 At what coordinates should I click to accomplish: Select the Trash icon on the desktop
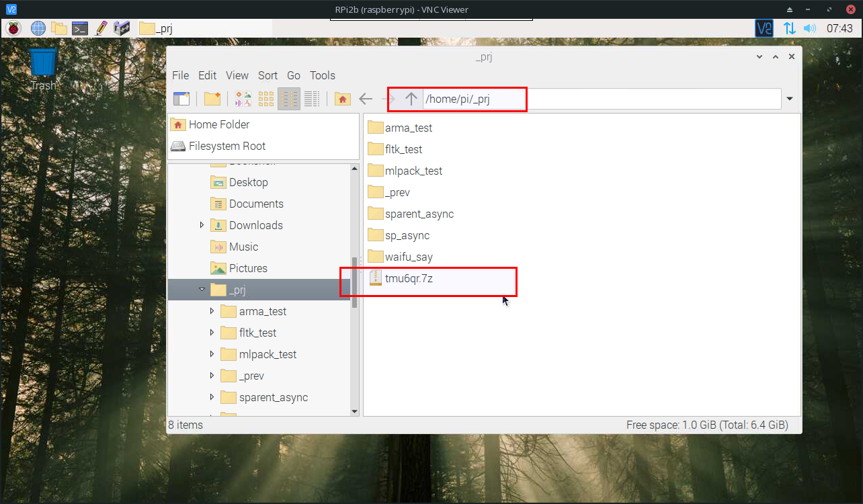coord(43,69)
